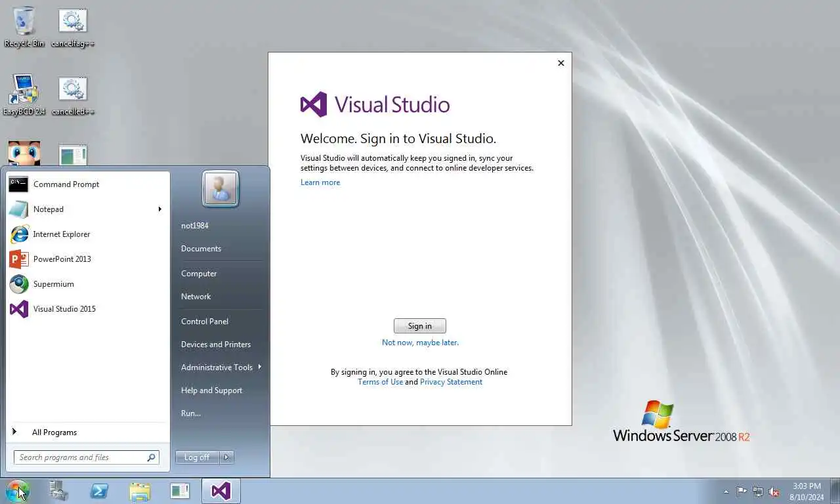Open Internet Explorer in Start menu
The image size is (840, 504).
(88, 234)
